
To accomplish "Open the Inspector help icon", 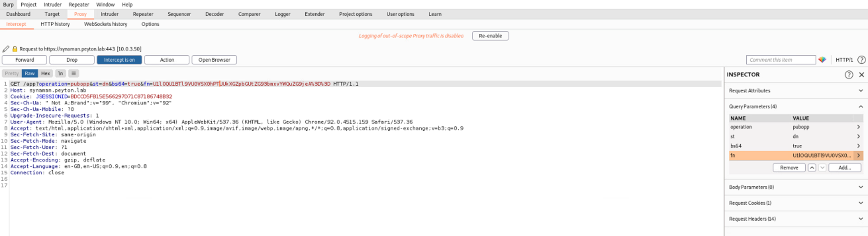I will [x=849, y=74].
